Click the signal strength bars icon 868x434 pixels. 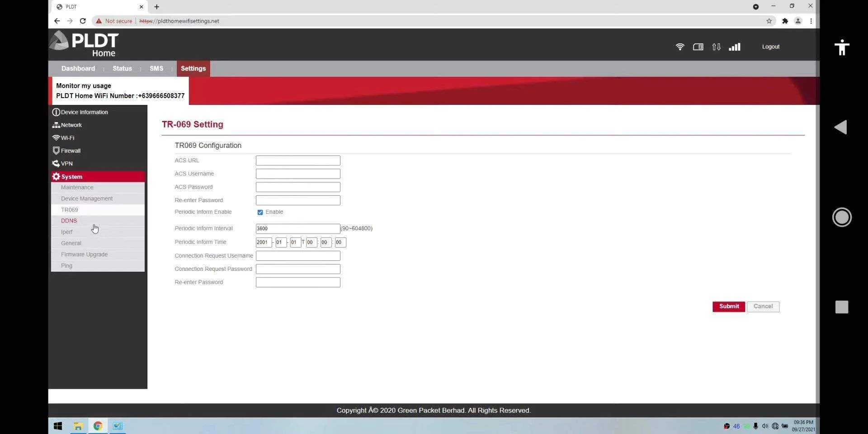pyautogui.click(x=735, y=47)
